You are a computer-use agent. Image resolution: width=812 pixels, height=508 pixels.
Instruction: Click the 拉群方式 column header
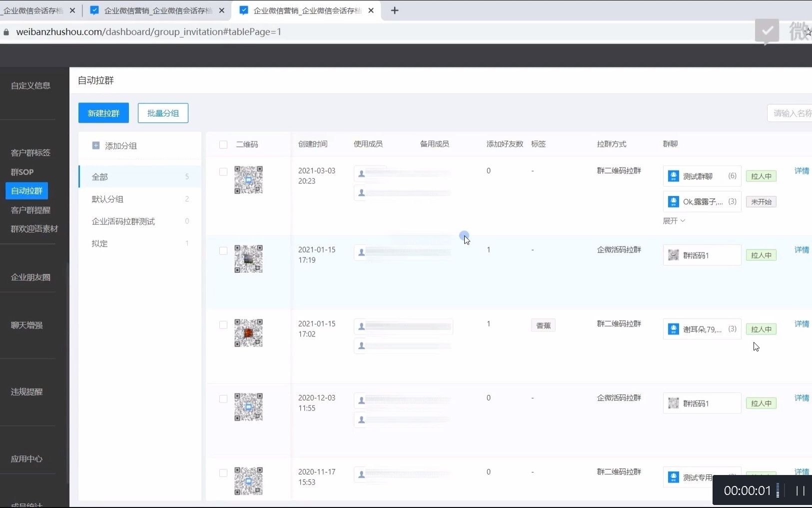(612, 144)
